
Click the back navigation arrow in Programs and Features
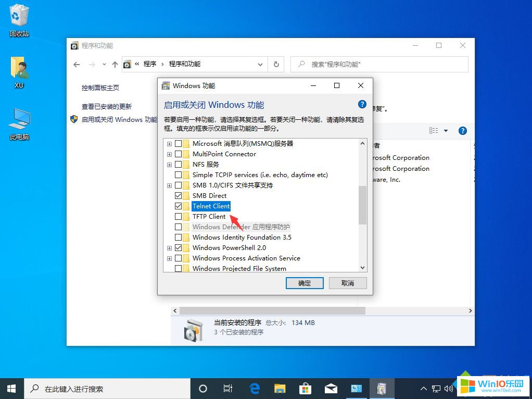77,64
